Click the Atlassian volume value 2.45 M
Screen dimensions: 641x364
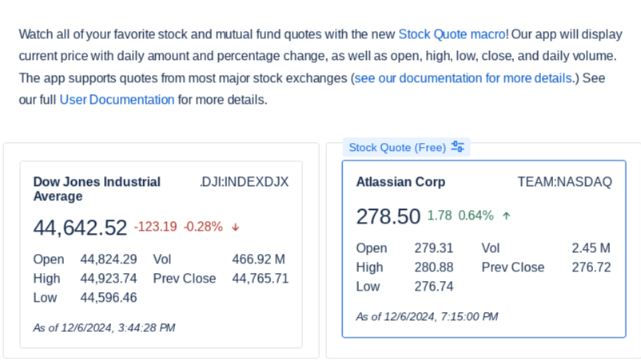(591, 248)
